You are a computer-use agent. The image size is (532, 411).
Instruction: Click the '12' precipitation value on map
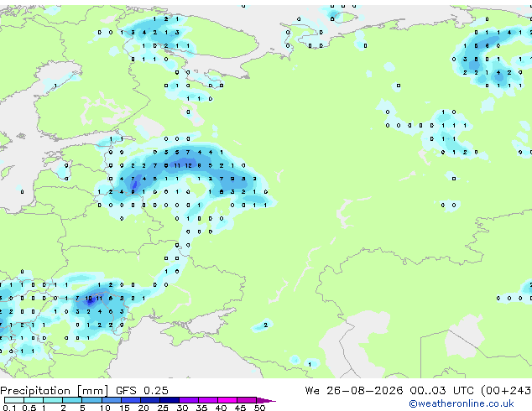[x=188, y=165]
